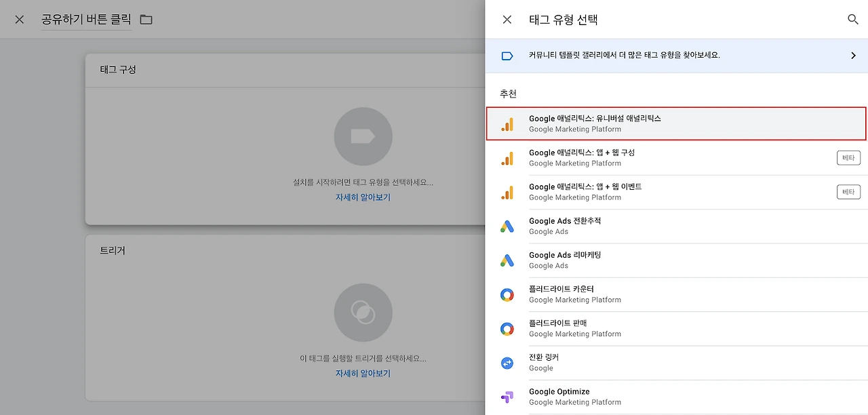The width and height of the screenshot is (868, 415).
Task: Click the Universal Analytics bar chart icon
Action: click(507, 124)
